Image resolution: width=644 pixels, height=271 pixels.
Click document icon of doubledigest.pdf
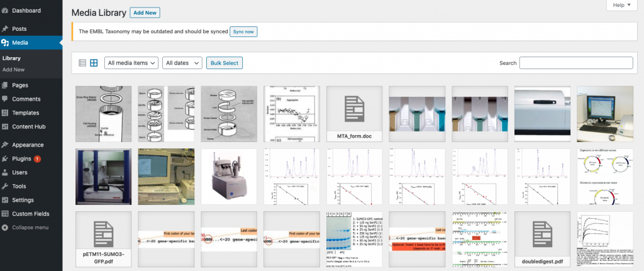click(541, 234)
